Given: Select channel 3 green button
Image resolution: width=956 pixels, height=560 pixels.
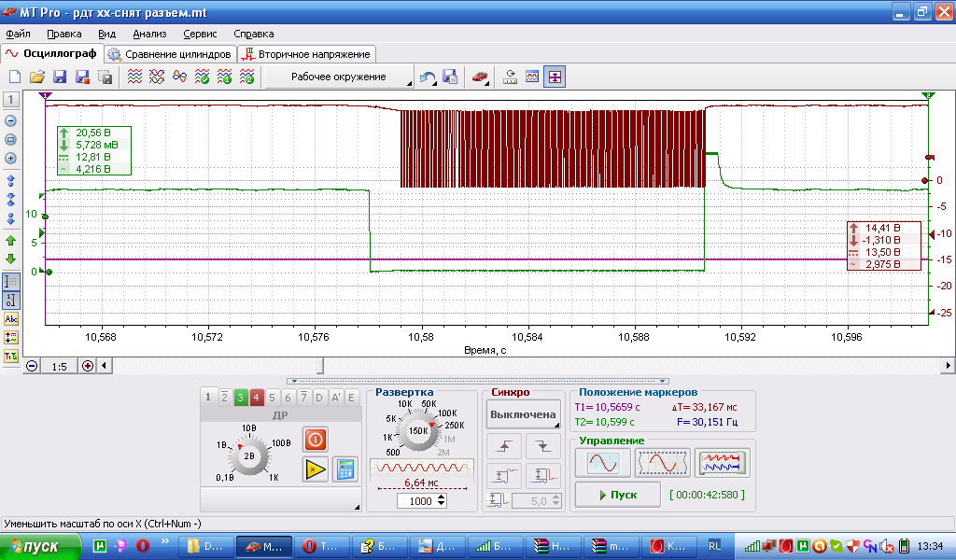Looking at the screenshot, I should pos(240,398).
